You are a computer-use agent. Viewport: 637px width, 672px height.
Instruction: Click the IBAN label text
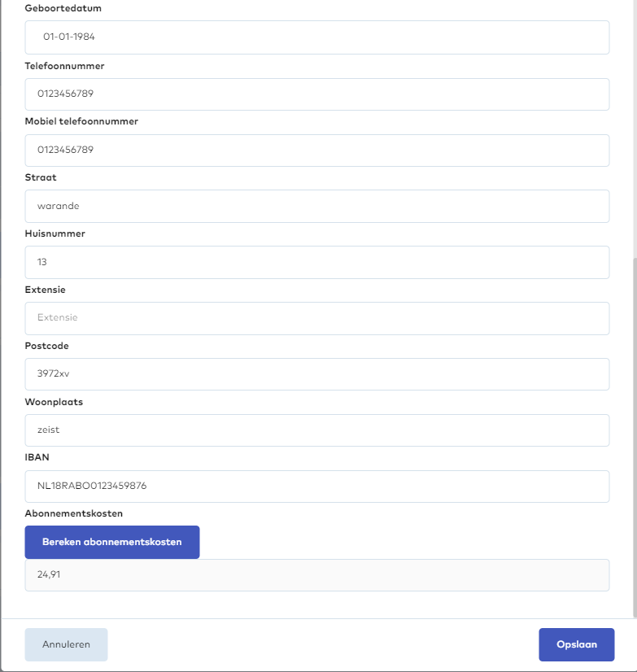pyautogui.click(x=37, y=458)
